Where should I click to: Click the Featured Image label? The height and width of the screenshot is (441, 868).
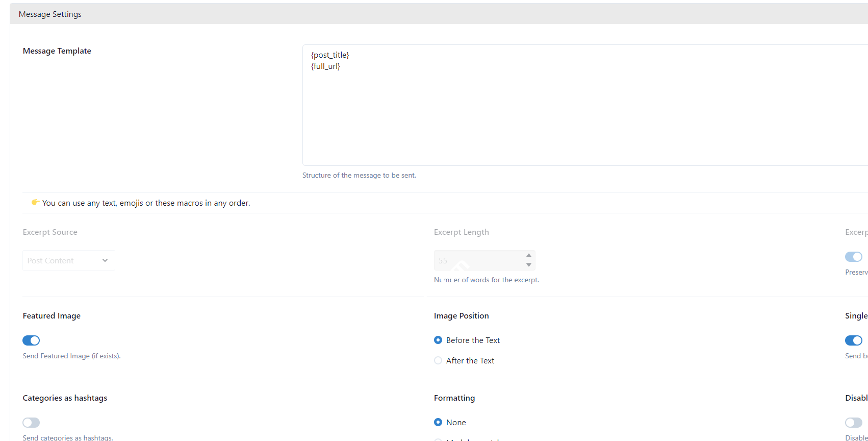(x=52, y=315)
